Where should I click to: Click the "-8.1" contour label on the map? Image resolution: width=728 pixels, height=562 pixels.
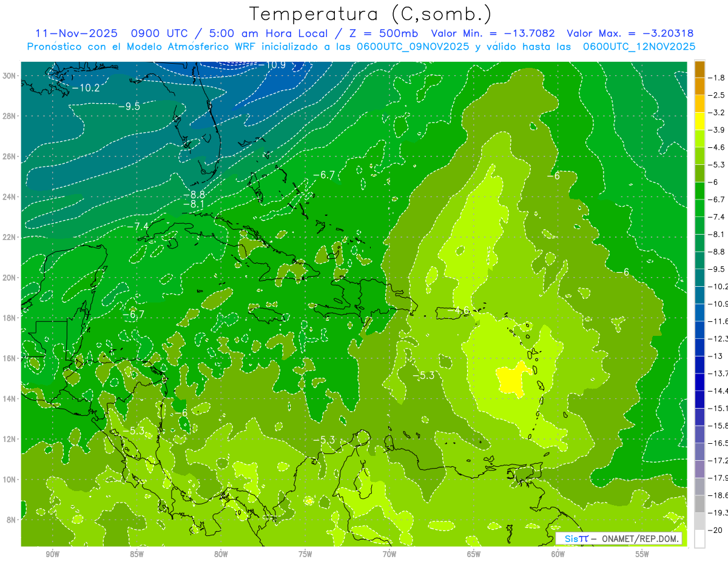[194, 204]
